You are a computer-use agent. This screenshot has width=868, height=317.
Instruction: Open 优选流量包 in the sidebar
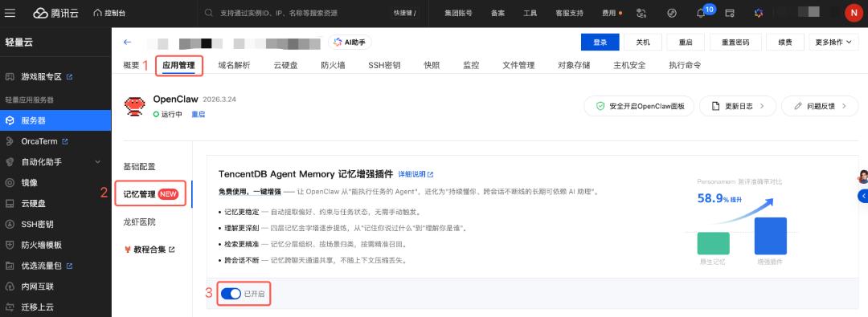(x=42, y=266)
